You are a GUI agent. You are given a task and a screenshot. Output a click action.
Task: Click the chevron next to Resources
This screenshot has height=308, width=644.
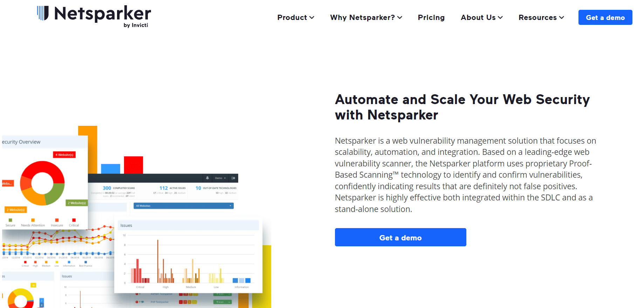[562, 18]
